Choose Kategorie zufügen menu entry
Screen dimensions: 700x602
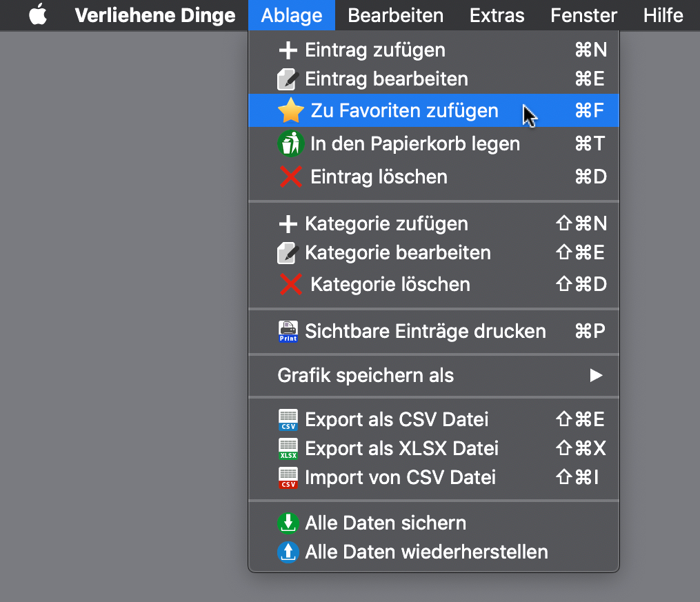[386, 224]
